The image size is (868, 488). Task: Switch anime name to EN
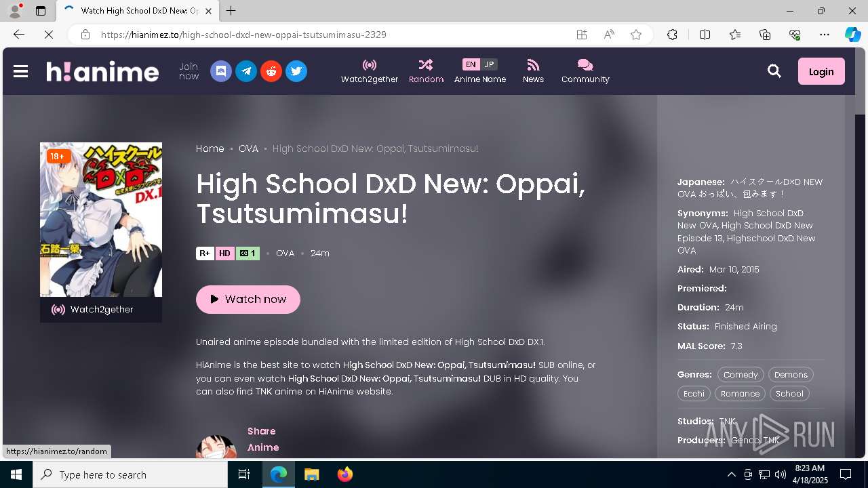pos(471,64)
